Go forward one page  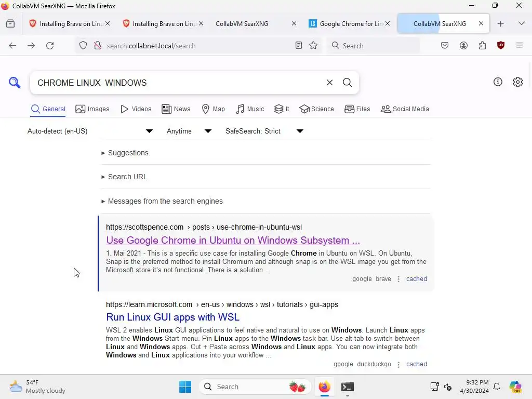pyautogui.click(x=31, y=46)
